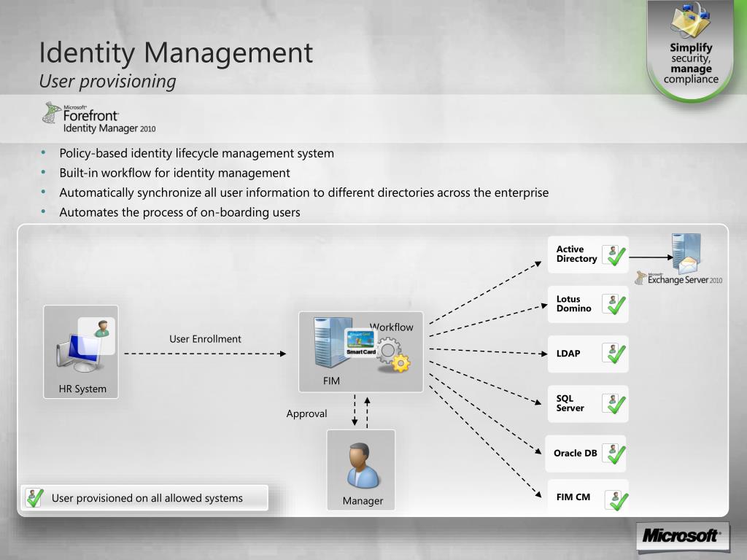Click the FIM server icon

coord(333,343)
